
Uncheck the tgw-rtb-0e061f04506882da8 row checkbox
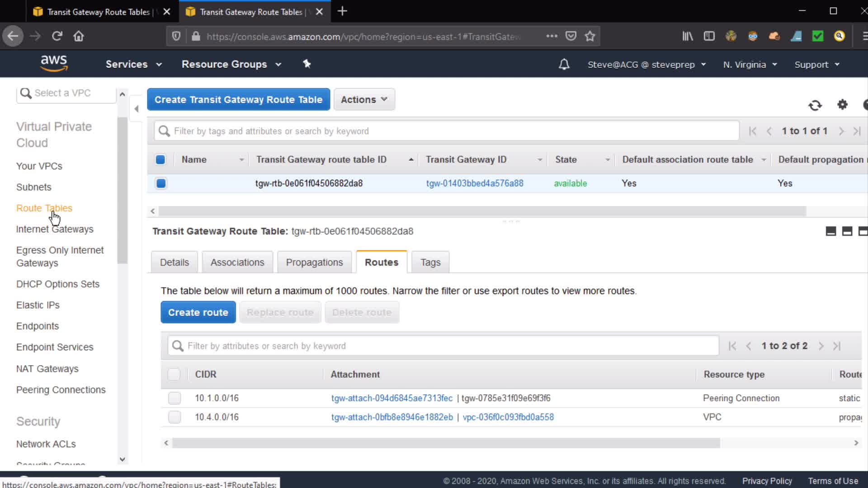(x=160, y=183)
